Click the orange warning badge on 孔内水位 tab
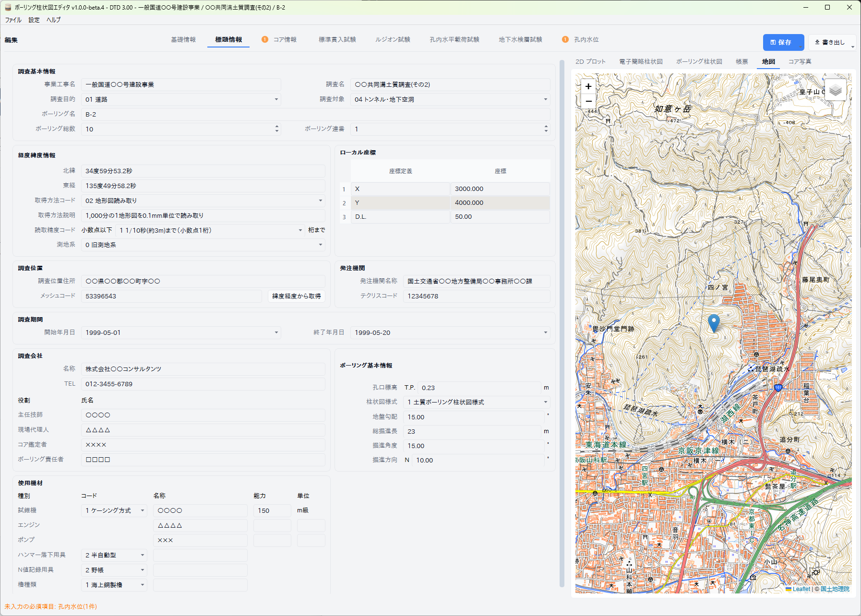The height and width of the screenshot is (616, 861). tap(565, 40)
